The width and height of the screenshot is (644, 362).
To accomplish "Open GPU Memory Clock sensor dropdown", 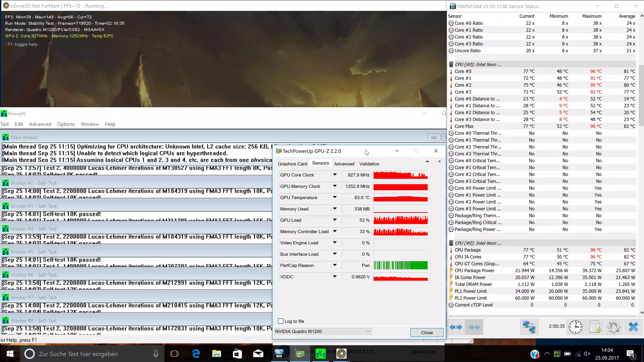I will click(x=335, y=186).
